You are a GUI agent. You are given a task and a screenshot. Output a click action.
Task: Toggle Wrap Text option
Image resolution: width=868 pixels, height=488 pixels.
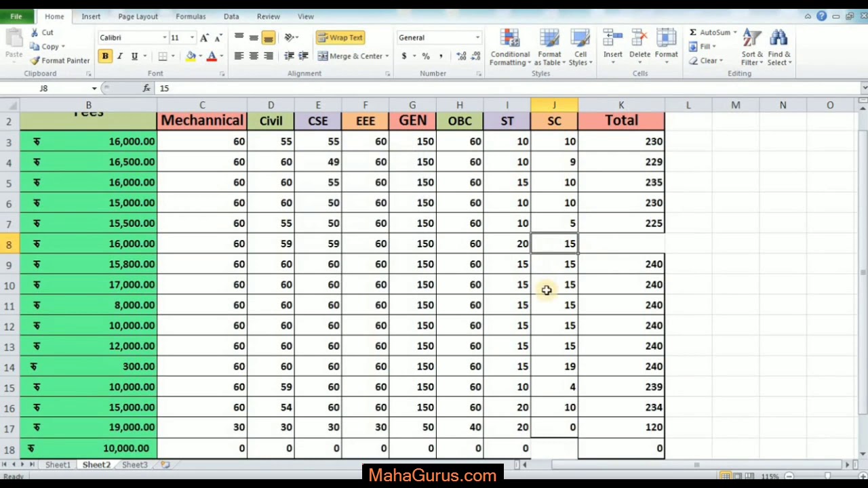pos(340,38)
